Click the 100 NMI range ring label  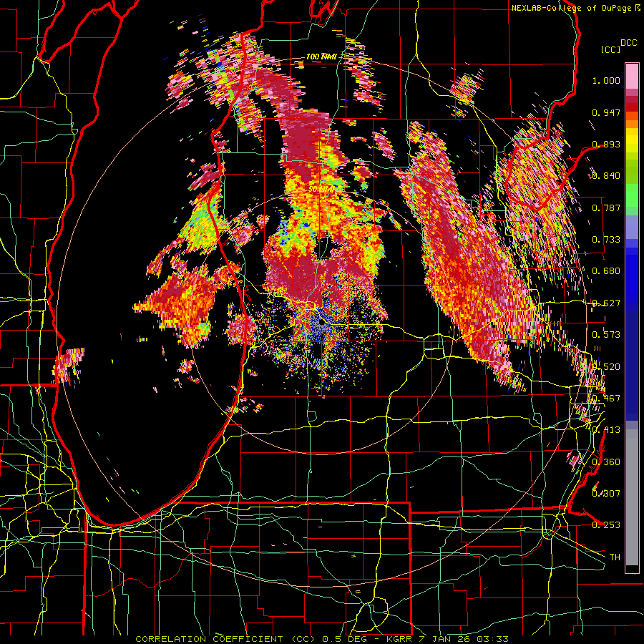321,57
